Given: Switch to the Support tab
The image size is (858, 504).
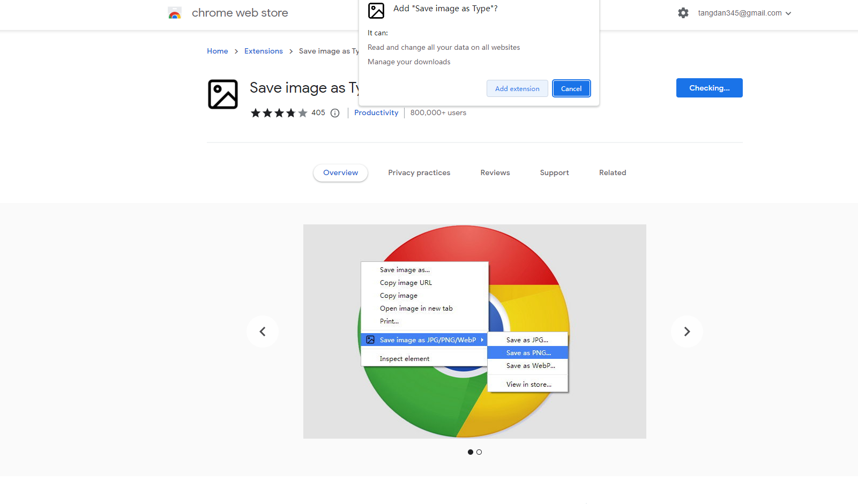Looking at the screenshot, I should [555, 173].
